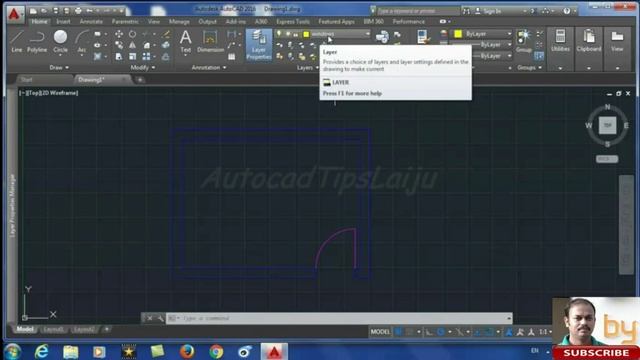
Task: Switch to the Output ribbon tab
Action: (207, 21)
